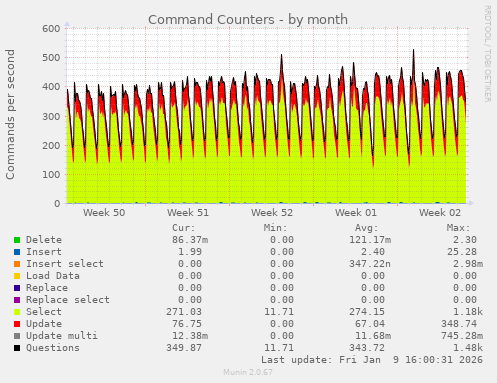
Task: Click the 300 y-axis value
Action: [x=51, y=116]
